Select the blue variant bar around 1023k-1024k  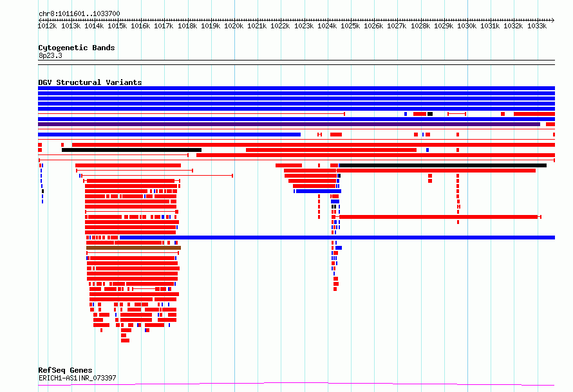tap(319, 191)
